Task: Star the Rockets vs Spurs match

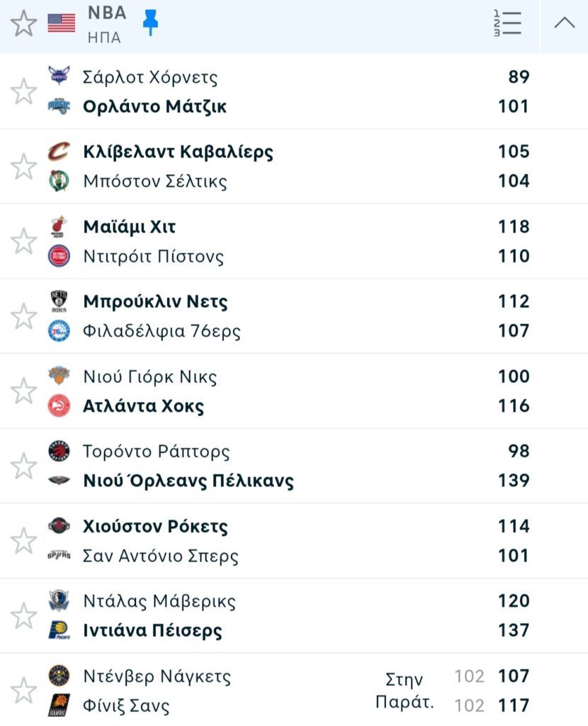Action: coord(23,541)
